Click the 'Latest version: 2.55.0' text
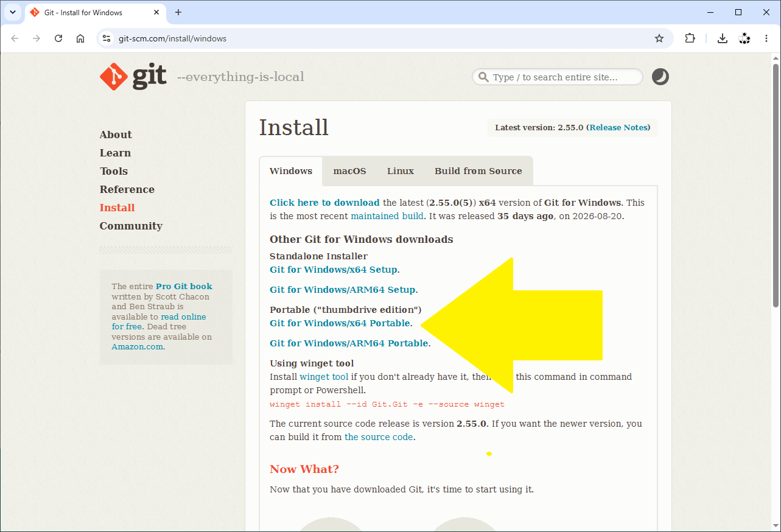The width and height of the screenshot is (781, 532). point(539,128)
